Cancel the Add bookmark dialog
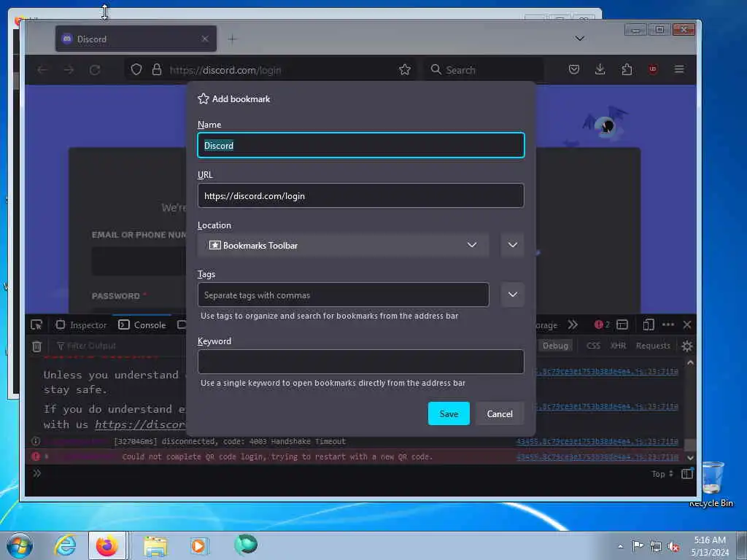 [499, 413]
